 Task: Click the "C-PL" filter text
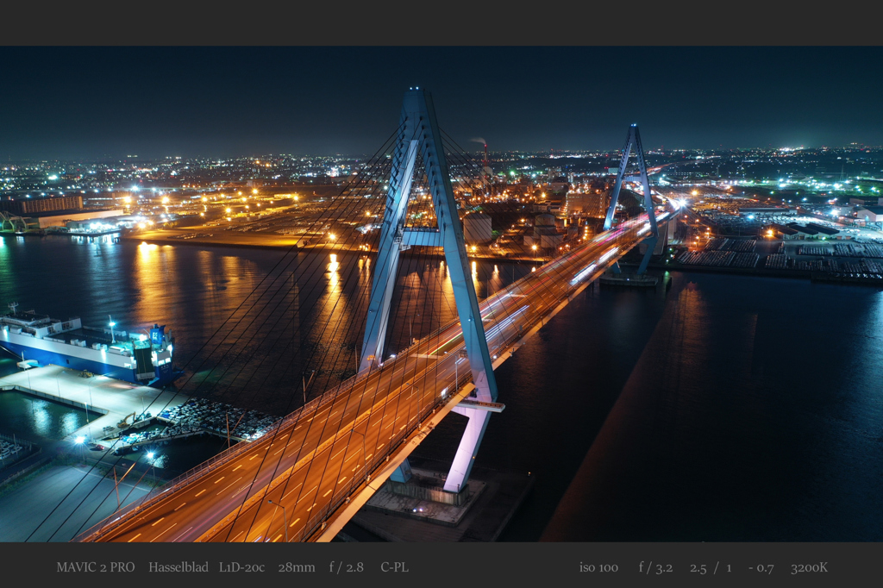tap(394, 567)
